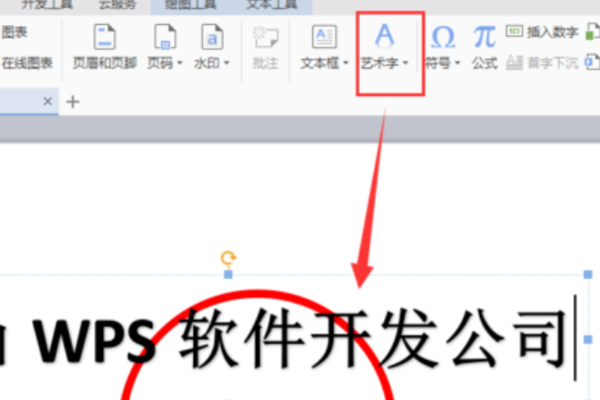
Task: Click the 水印 watermark icon
Action: 212,37
